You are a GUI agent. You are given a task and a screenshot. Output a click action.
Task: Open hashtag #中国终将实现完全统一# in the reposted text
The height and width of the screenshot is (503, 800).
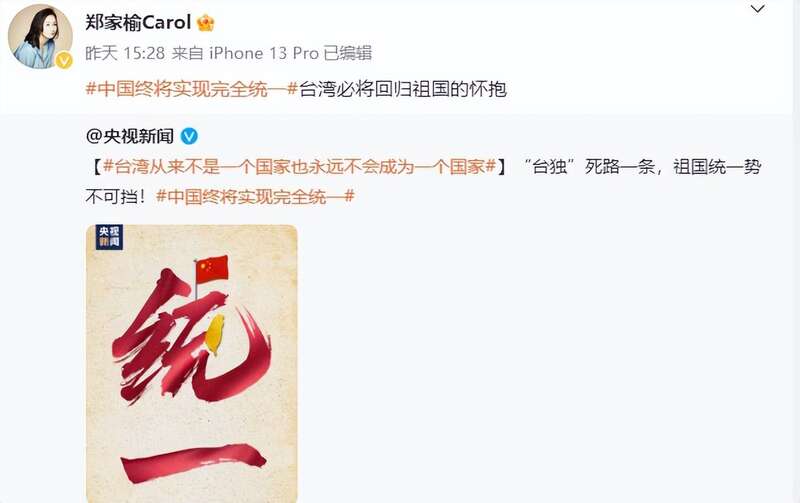(255, 196)
